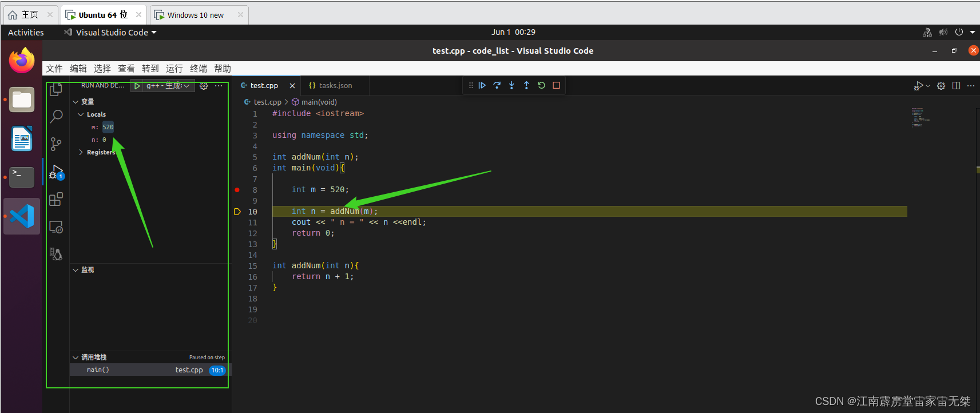This screenshot has width=980, height=413.
Task: Open the 转到 menu
Action: pyautogui.click(x=150, y=69)
